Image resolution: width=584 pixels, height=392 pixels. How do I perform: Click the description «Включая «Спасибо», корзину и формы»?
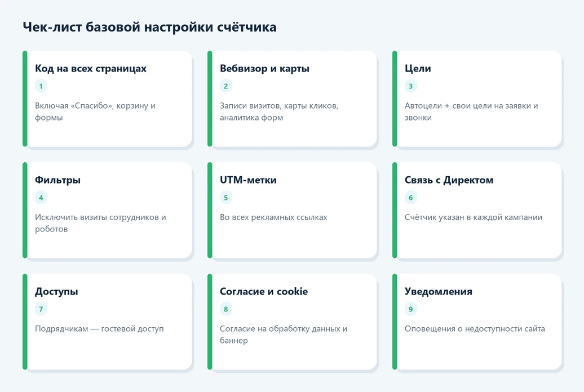click(x=95, y=112)
